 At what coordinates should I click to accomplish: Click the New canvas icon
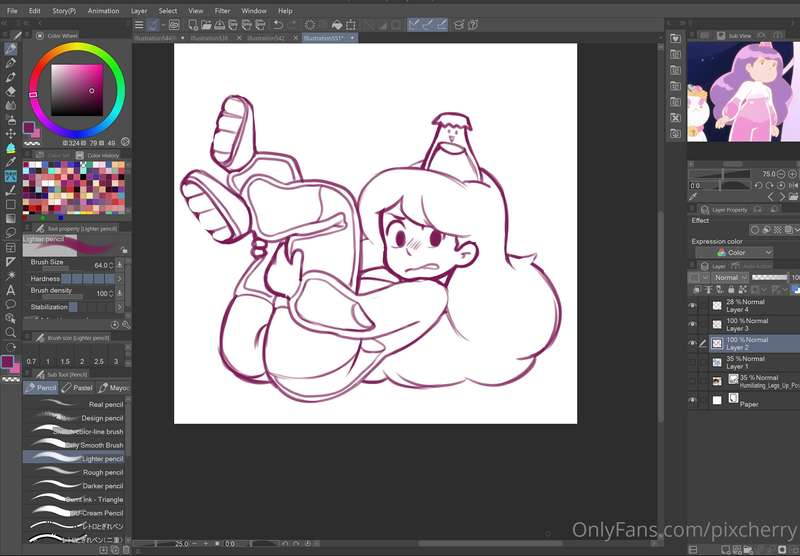(x=193, y=24)
